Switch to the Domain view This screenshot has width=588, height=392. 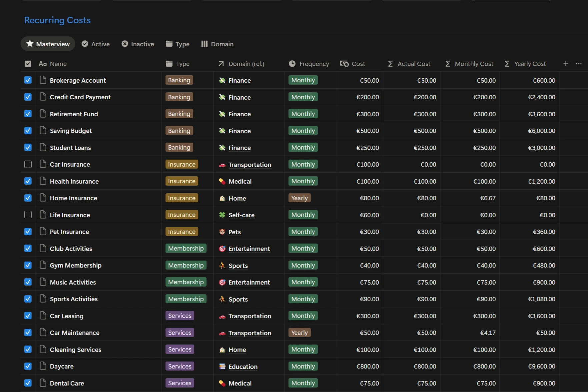click(x=217, y=44)
